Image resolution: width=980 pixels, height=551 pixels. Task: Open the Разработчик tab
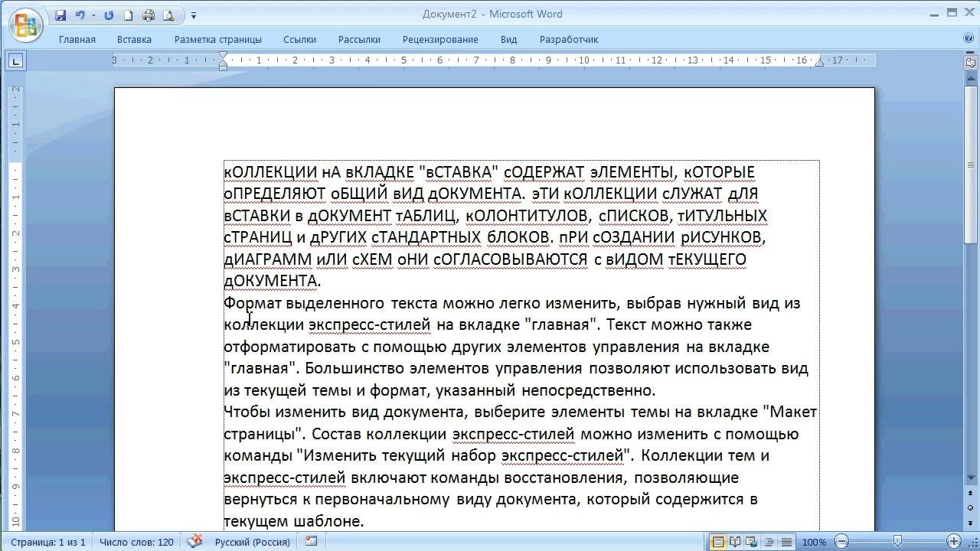(569, 39)
